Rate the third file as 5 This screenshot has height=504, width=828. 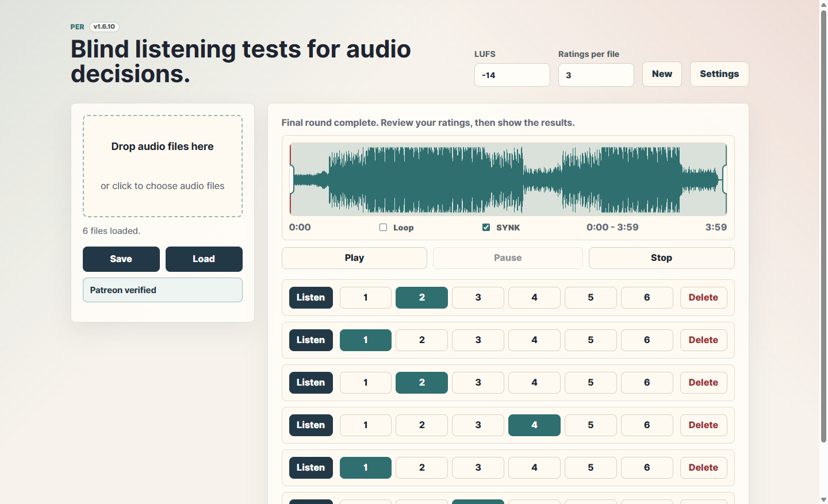tap(591, 383)
